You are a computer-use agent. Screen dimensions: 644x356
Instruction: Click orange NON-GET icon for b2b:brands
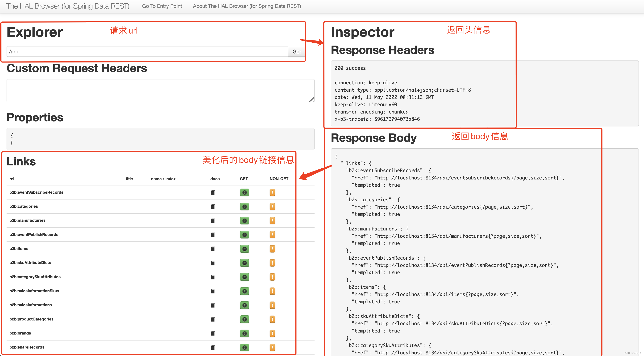(x=272, y=333)
